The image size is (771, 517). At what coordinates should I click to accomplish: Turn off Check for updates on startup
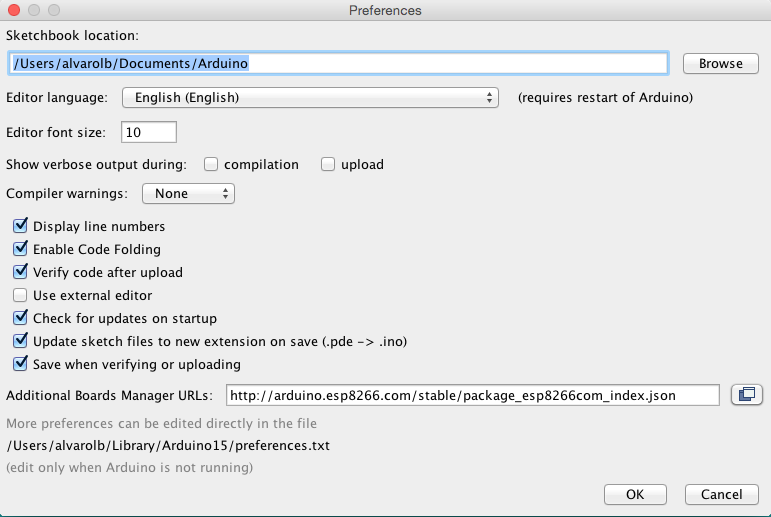pyautogui.click(x=20, y=318)
